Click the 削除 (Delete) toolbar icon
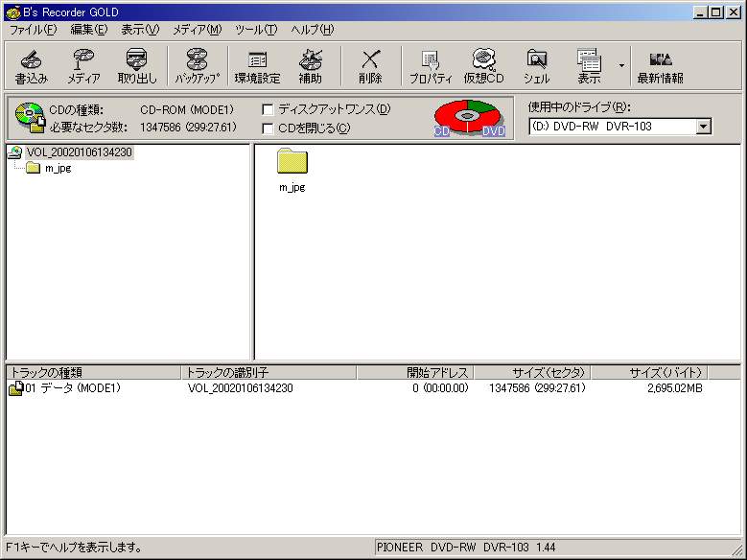This screenshot has width=747, height=560. click(x=370, y=66)
